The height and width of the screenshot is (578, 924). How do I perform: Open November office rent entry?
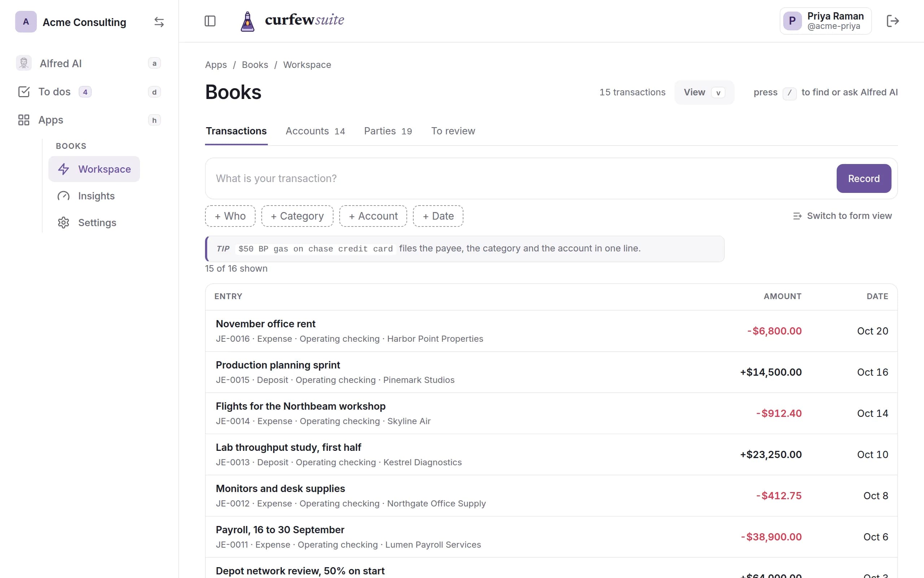coord(551,331)
